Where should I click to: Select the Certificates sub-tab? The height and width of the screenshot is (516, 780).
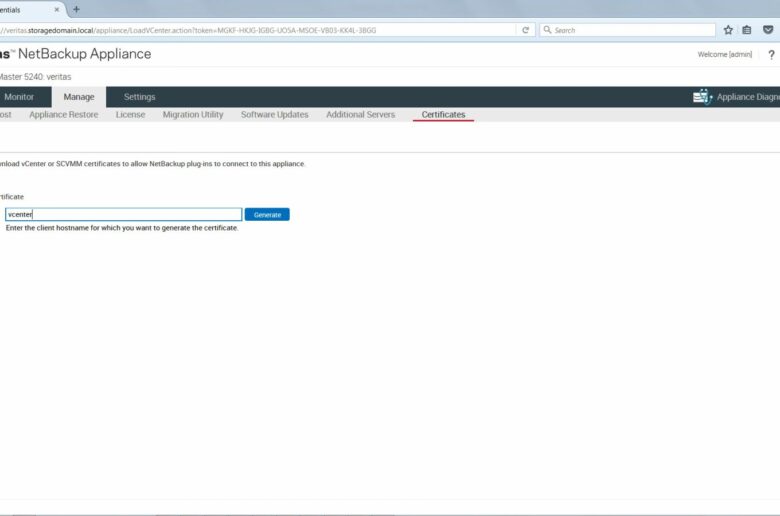[443, 114]
